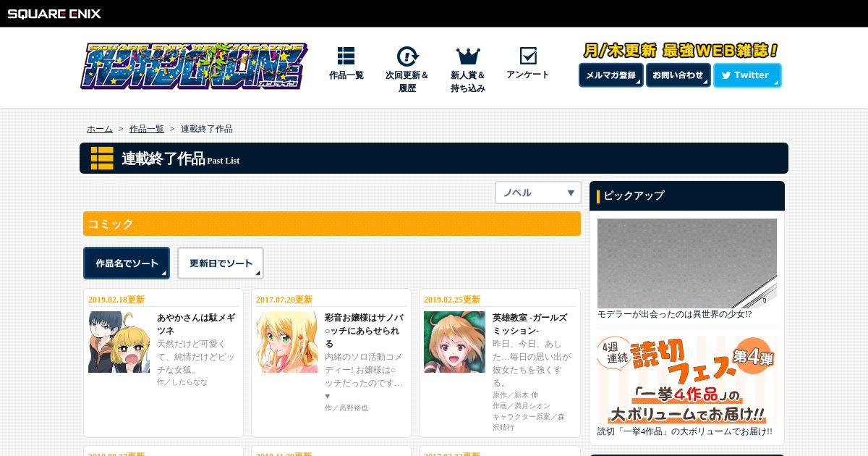This screenshot has width=868, height=456.
Task: Open the 新人賞＆持ち込み crown icon
Action: coord(468,56)
